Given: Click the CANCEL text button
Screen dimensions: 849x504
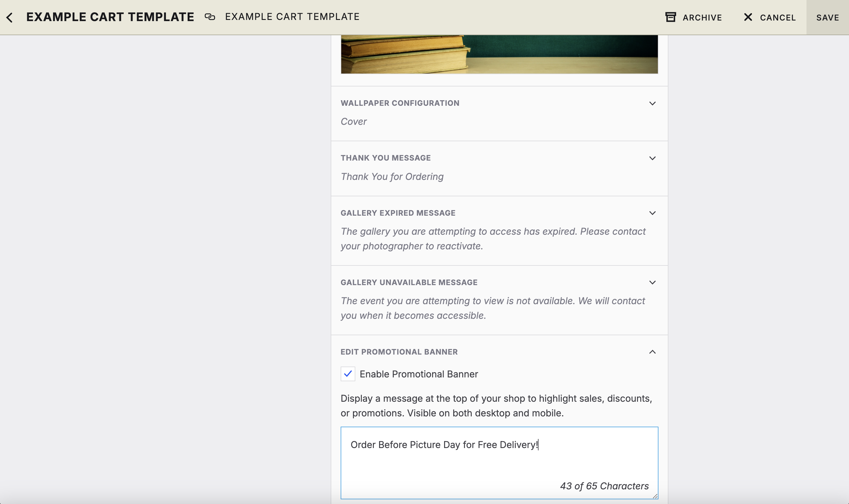Looking at the screenshot, I should point(777,18).
